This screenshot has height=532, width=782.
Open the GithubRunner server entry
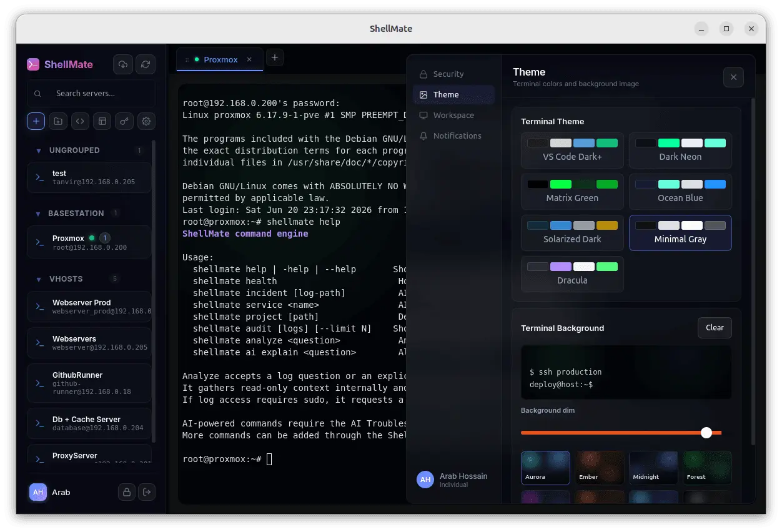click(x=89, y=383)
